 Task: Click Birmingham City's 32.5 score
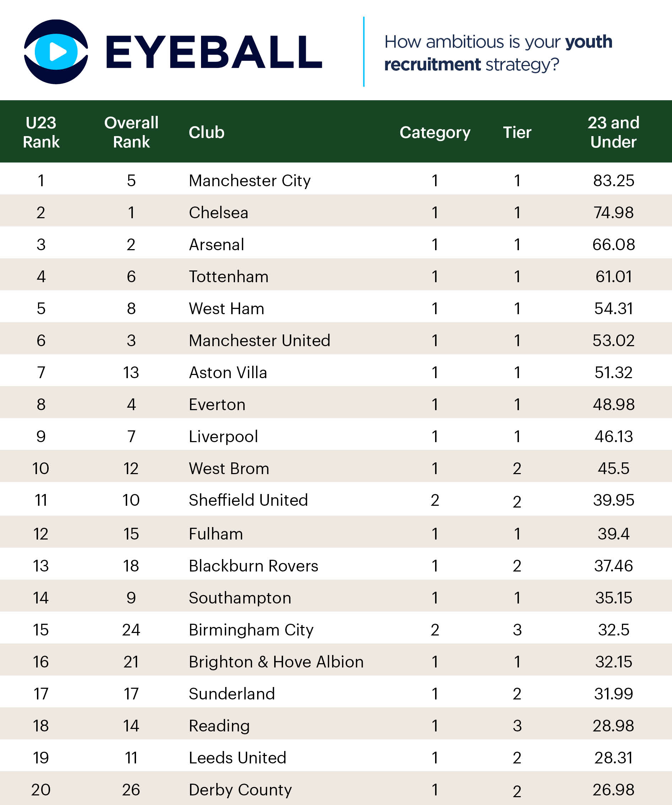pos(613,630)
